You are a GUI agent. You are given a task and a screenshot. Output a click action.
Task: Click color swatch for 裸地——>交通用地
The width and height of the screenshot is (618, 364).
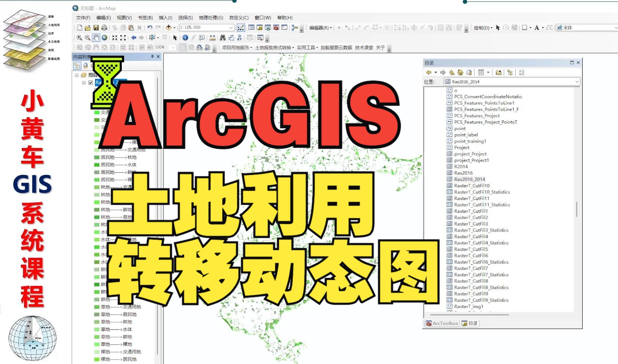click(97, 352)
